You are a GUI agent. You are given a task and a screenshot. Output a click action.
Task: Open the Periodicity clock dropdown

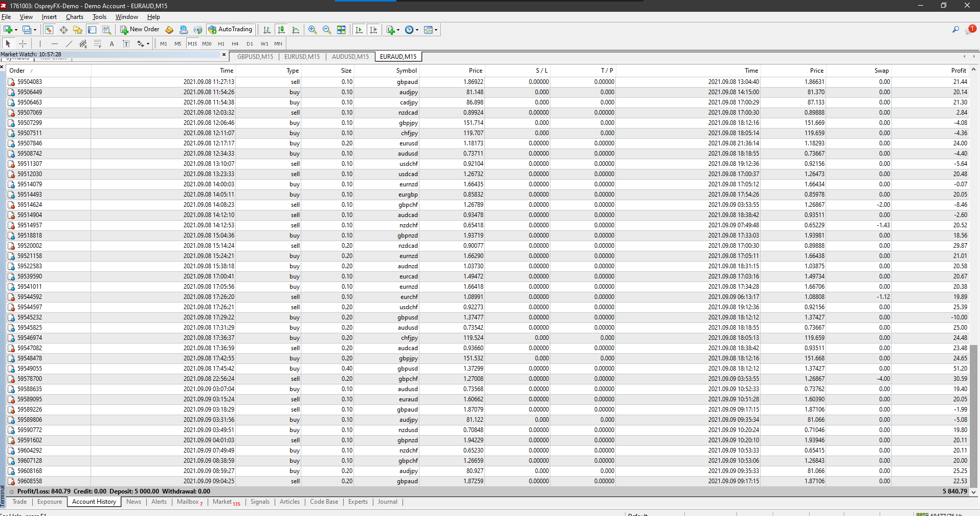click(412, 30)
